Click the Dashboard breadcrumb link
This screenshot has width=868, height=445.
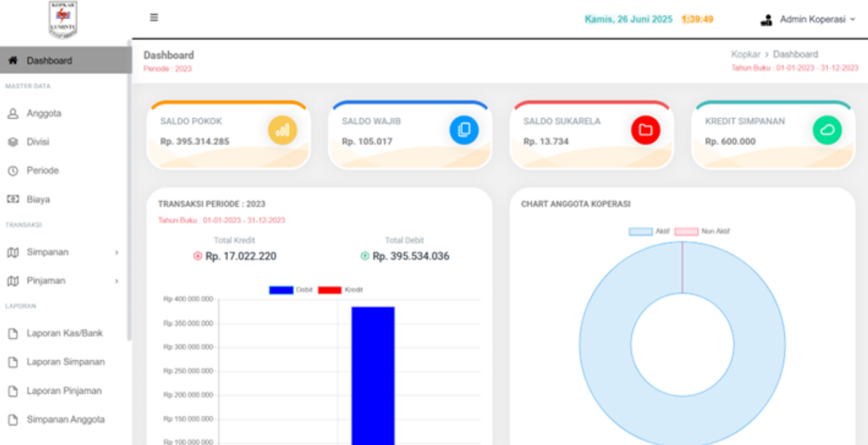(x=796, y=54)
